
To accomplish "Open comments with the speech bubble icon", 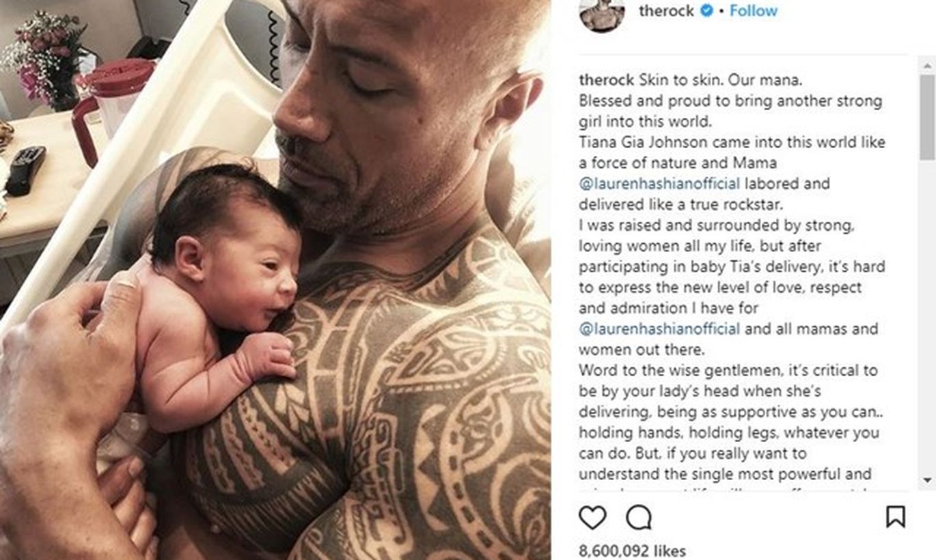I will pyautogui.click(x=639, y=517).
